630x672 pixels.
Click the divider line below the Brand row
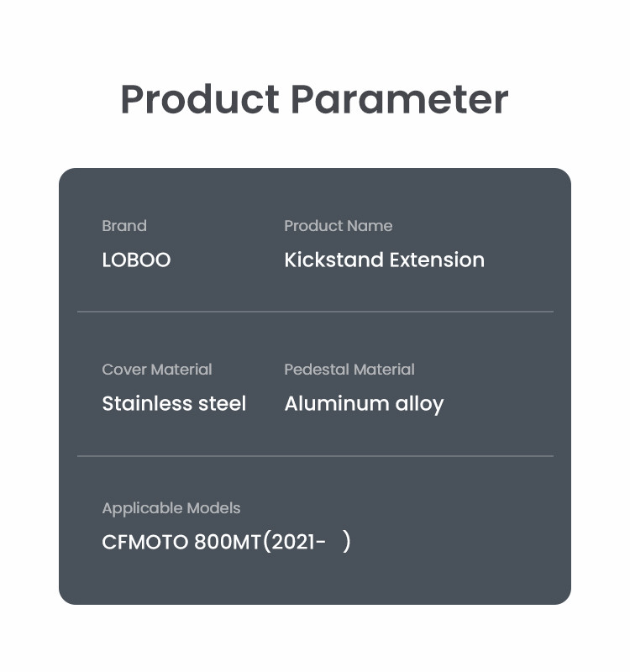[315, 312]
